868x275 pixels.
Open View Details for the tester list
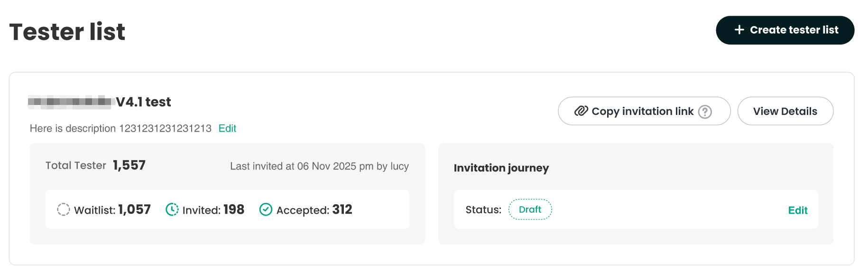tap(785, 111)
